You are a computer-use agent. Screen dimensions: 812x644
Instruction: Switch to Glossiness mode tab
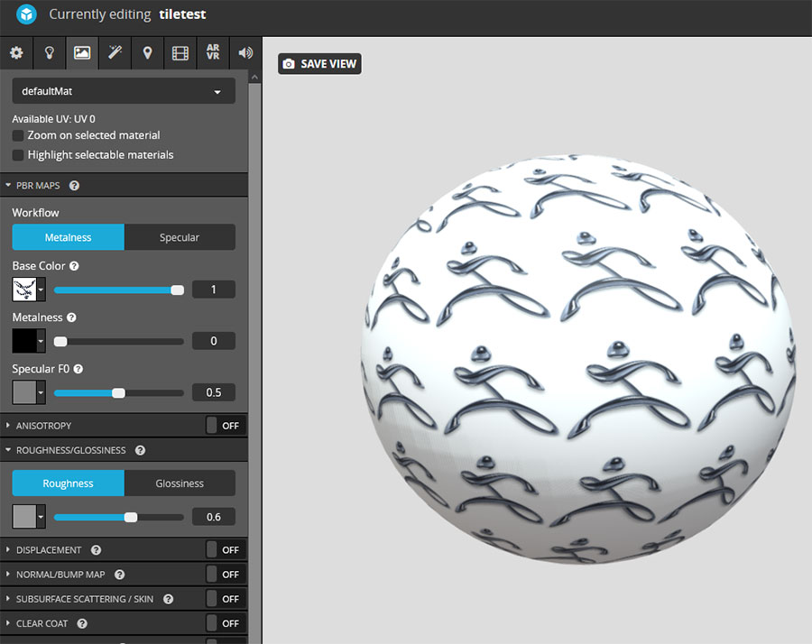180,483
